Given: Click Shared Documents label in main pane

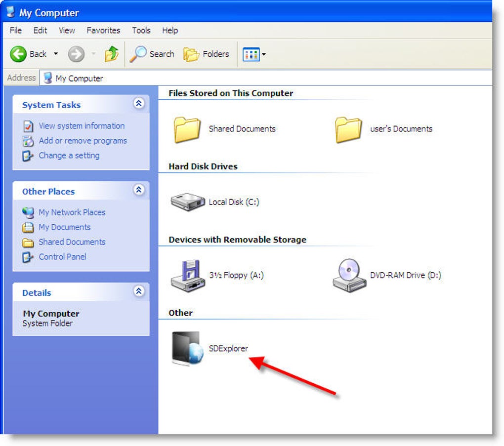Looking at the screenshot, I should coord(242,129).
